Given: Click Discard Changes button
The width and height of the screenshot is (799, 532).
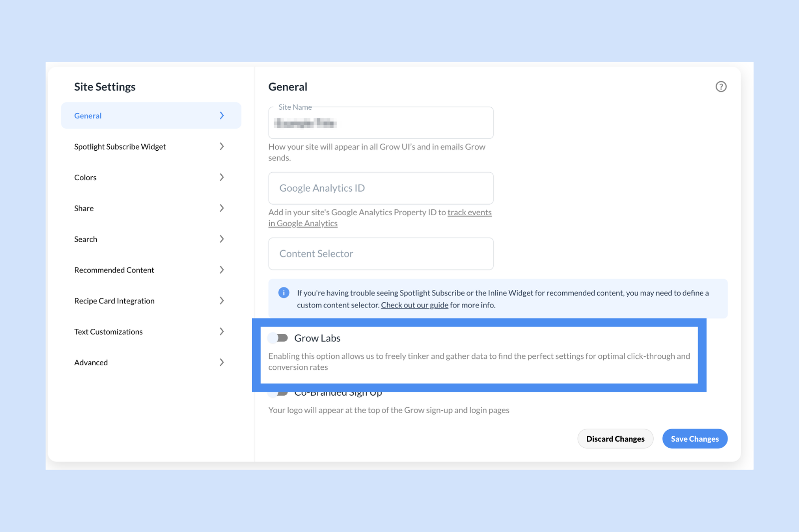Looking at the screenshot, I should click(615, 439).
